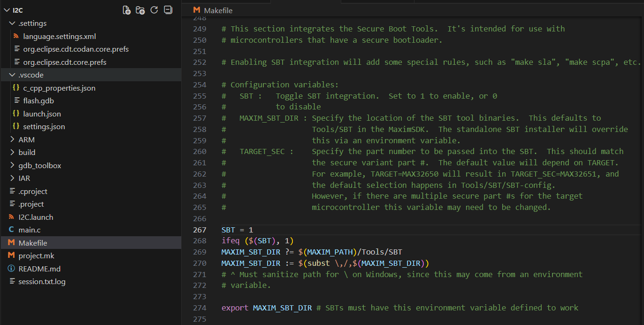Click the file icon beside flash.gdb
Screen dimensions: 644x325
[x=17, y=101]
